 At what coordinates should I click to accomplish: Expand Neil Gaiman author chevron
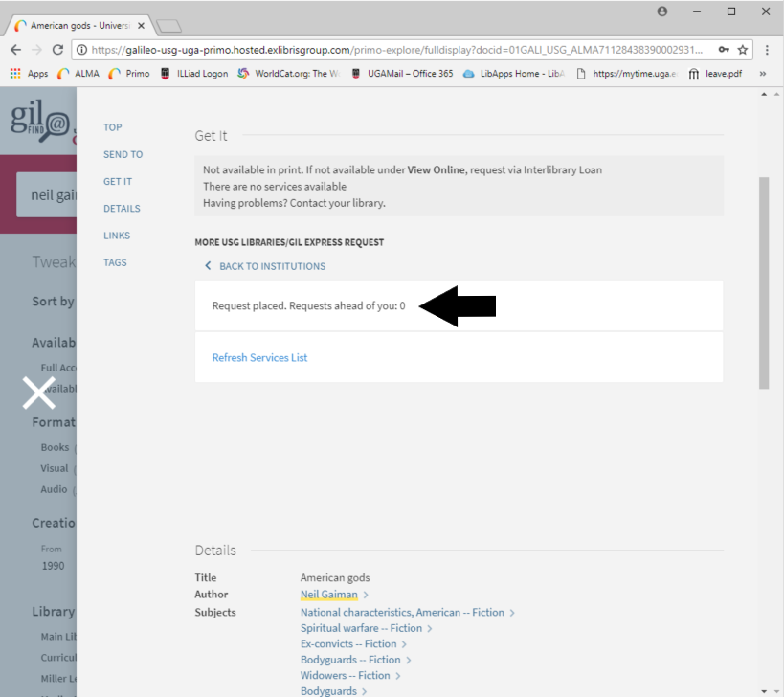(x=366, y=596)
